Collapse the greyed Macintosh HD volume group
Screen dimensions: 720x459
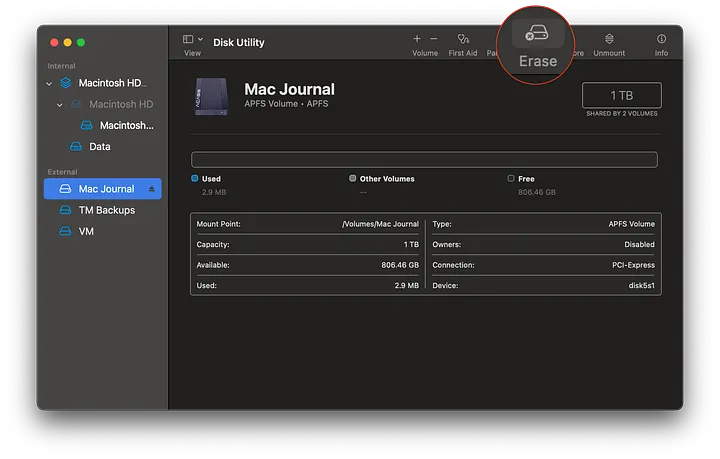click(60, 105)
